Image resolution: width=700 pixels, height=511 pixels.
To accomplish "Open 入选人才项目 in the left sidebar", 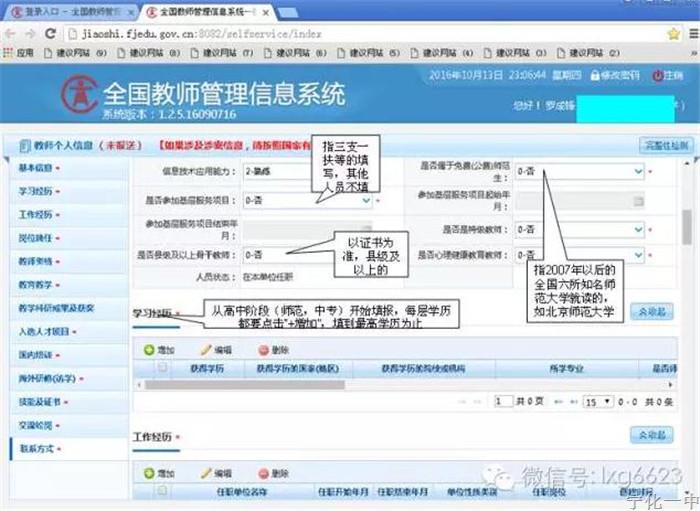I will 68,332.
